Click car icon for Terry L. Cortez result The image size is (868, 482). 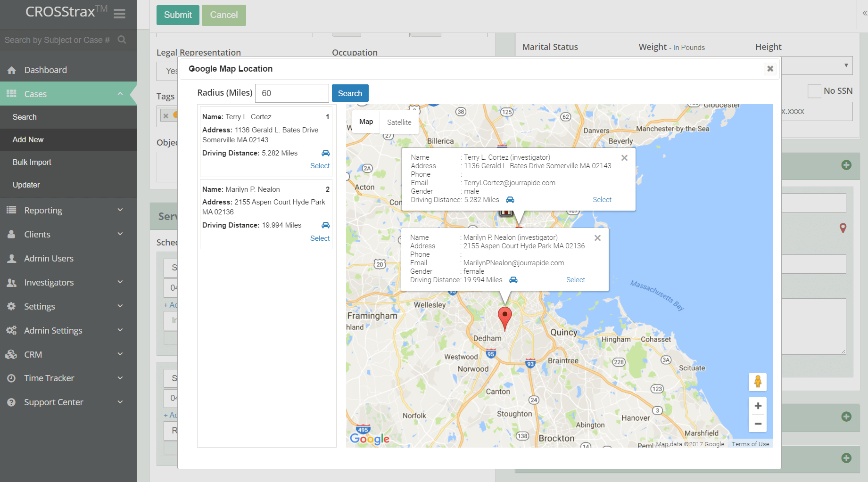(326, 153)
